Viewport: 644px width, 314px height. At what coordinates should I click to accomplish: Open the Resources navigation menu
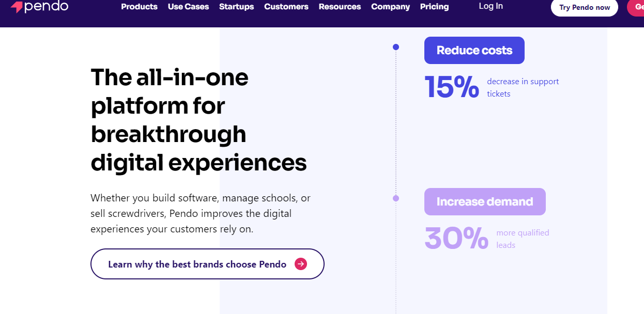pos(340,7)
